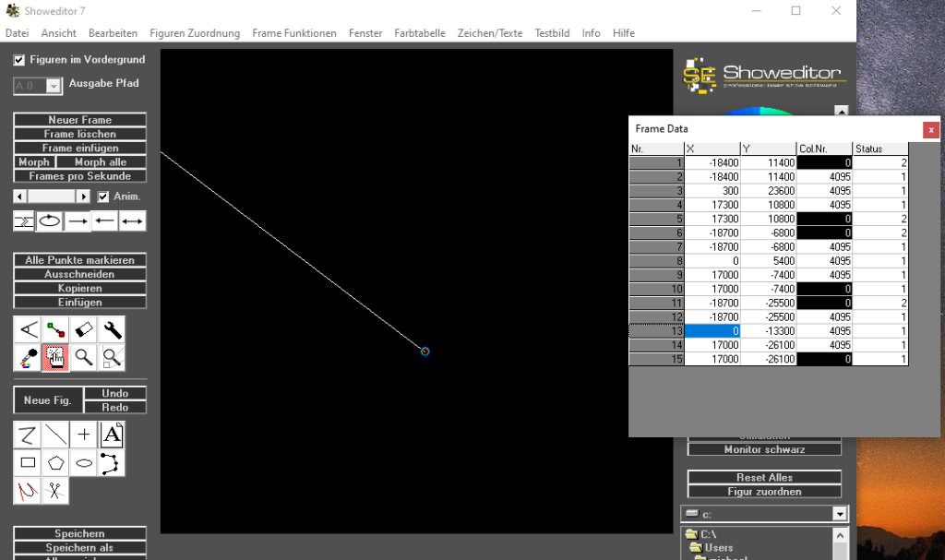Image resolution: width=945 pixels, height=560 pixels.
Task: Open the Users folder in tree
Action: (x=718, y=548)
